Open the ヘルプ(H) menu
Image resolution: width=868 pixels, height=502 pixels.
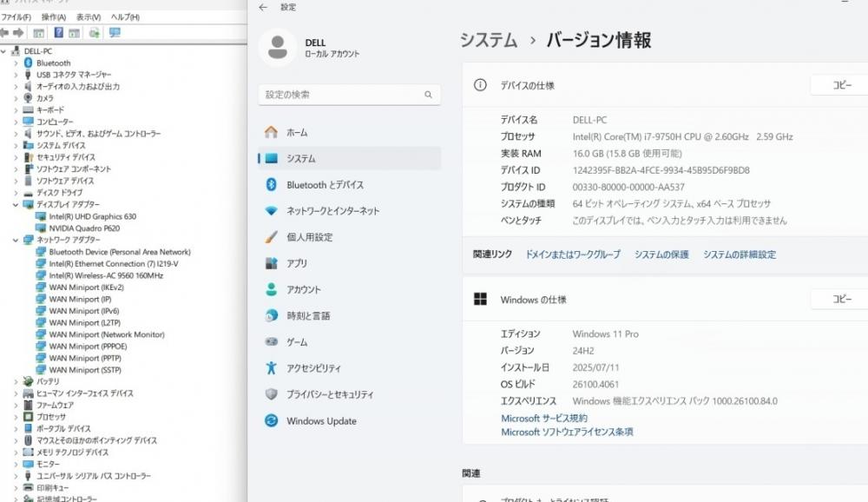point(125,17)
